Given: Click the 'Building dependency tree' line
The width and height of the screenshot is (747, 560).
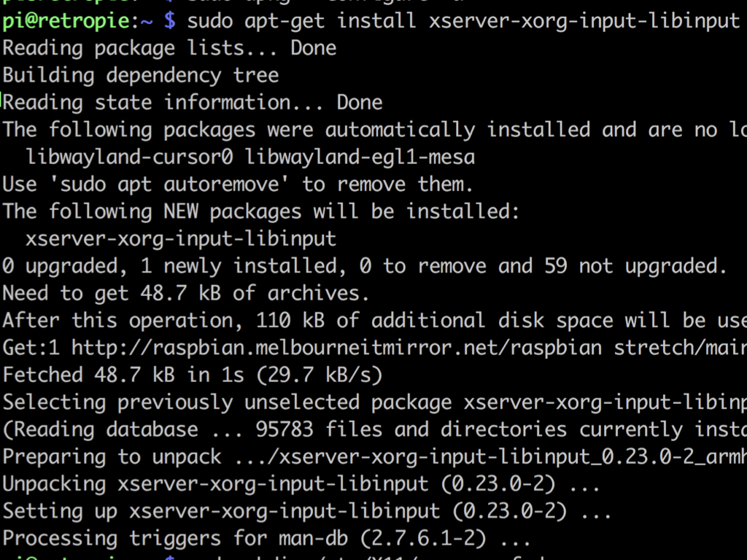Looking at the screenshot, I should 141,76.
